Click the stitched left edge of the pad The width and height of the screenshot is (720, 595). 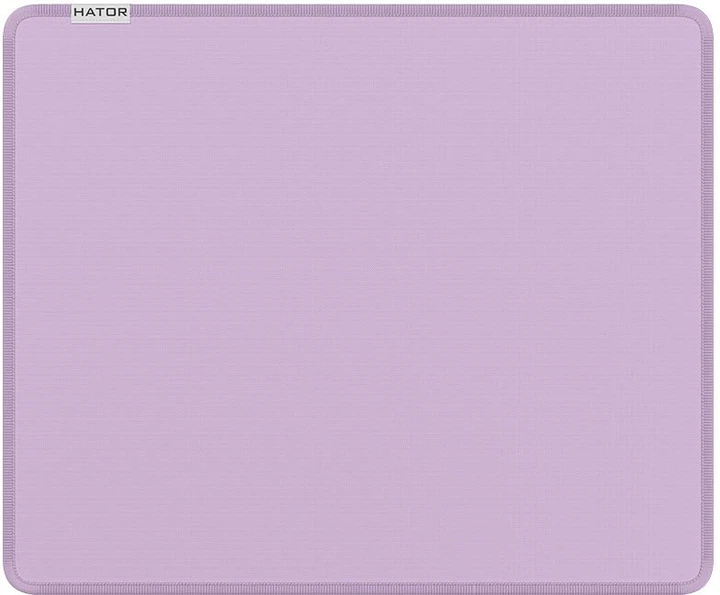point(7,300)
